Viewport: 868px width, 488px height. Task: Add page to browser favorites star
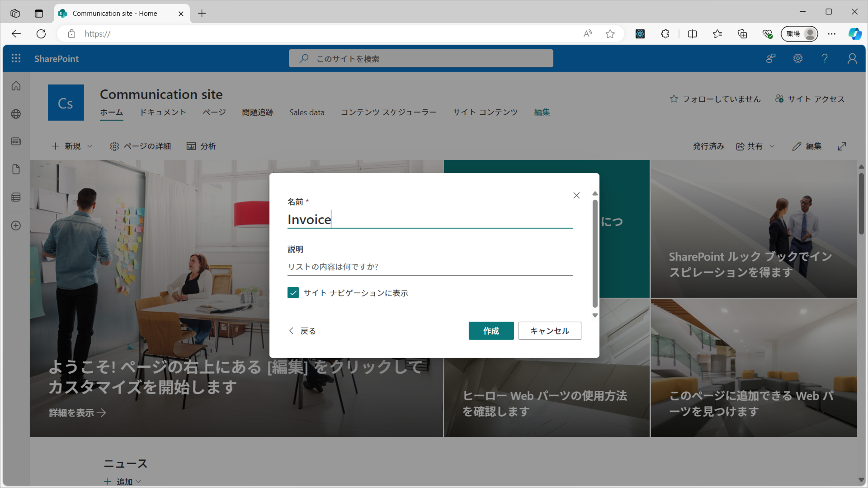(x=610, y=34)
